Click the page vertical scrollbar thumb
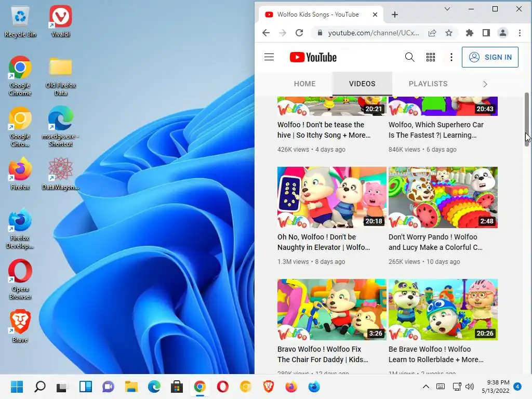Viewport: 532px width, 399px height. click(x=527, y=119)
